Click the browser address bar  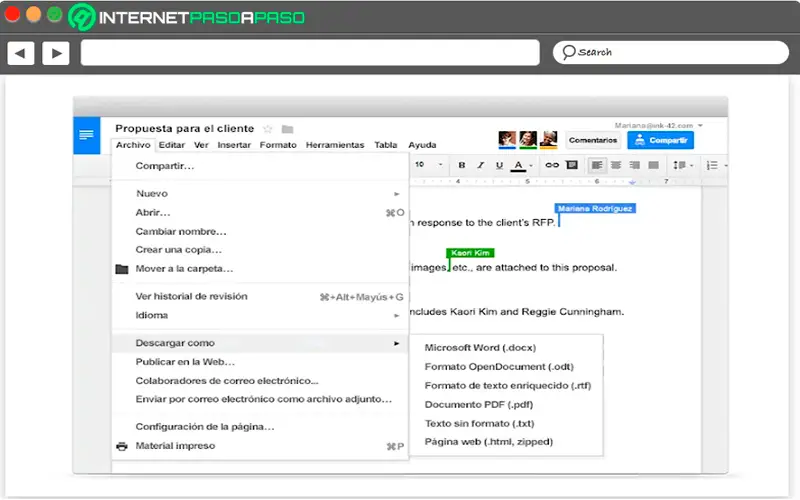pos(310,53)
